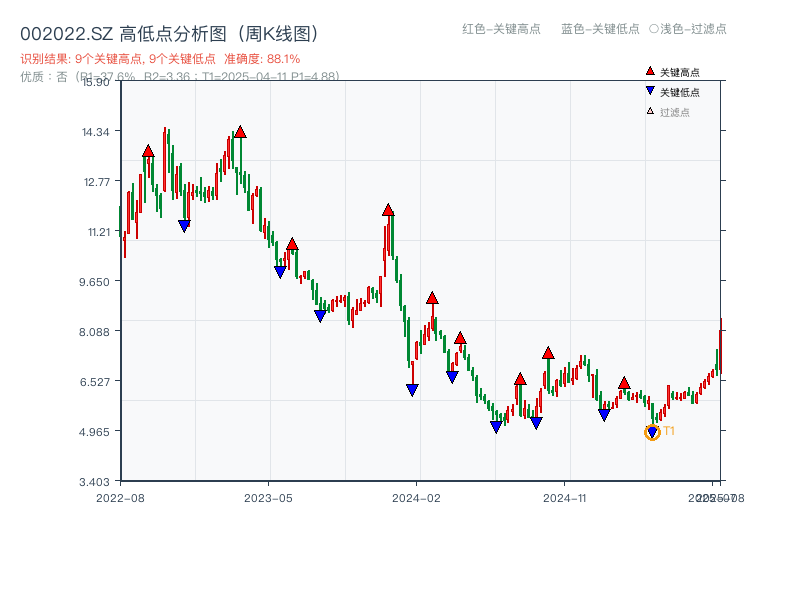Click the 002022.SZ chart title
The image size is (800, 600).
[x=169, y=34]
